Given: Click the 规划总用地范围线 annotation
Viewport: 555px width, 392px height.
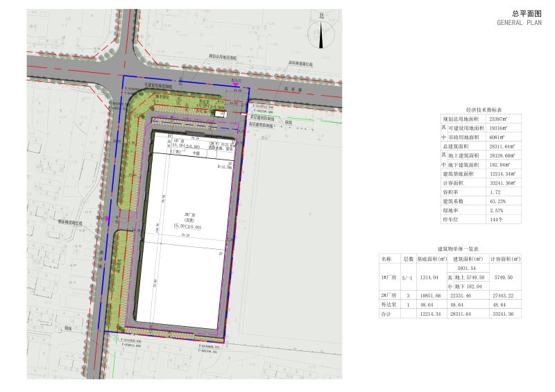Looking at the screenshot, I should pyautogui.click(x=223, y=57).
